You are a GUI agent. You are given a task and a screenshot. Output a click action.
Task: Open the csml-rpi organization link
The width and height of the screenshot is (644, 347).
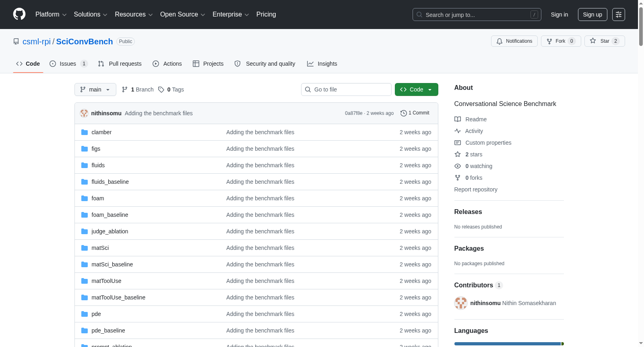(37, 42)
